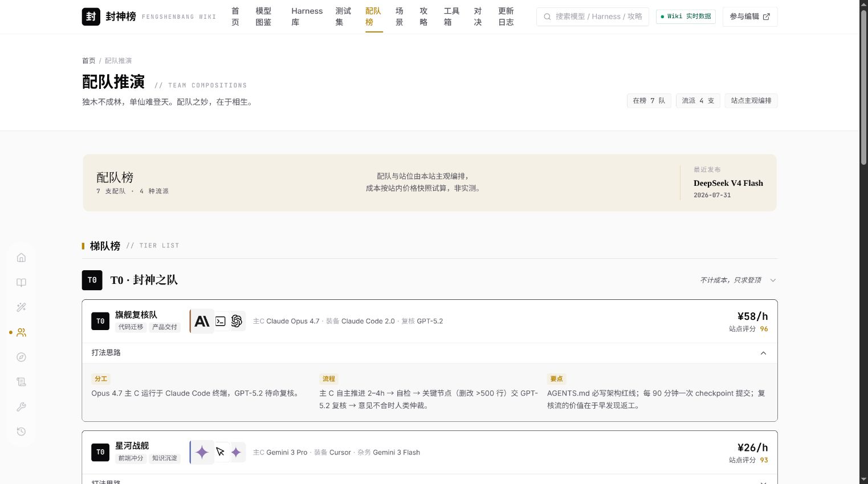Open the history clock sidebar icon
This screenshot has height=484, width=868.
tap(21, 432)
